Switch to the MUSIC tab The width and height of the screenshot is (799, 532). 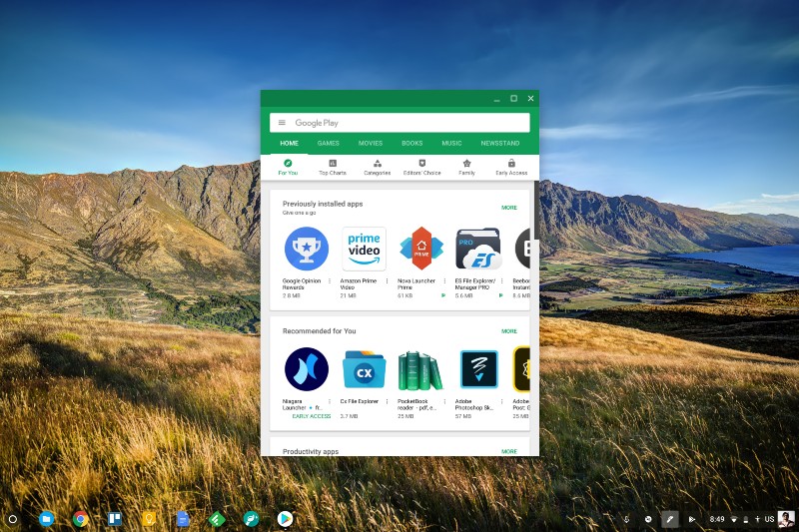(452, 143)
